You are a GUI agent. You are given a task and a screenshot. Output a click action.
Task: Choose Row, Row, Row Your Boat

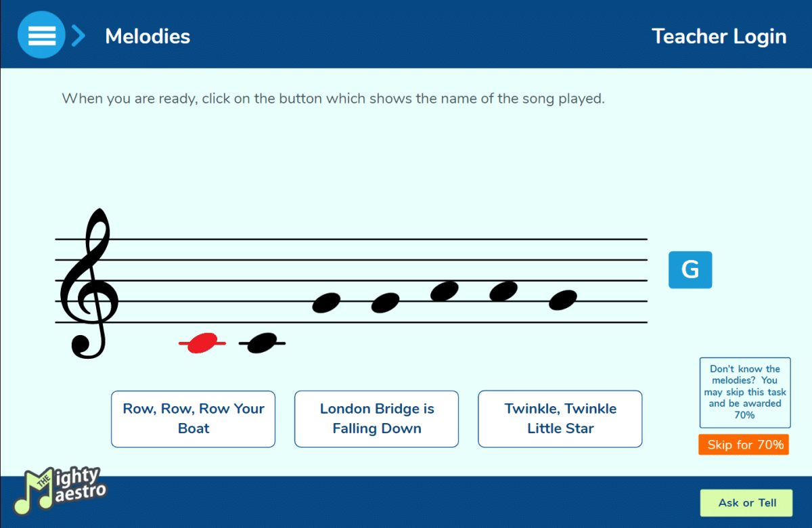(x=194, y=419)
